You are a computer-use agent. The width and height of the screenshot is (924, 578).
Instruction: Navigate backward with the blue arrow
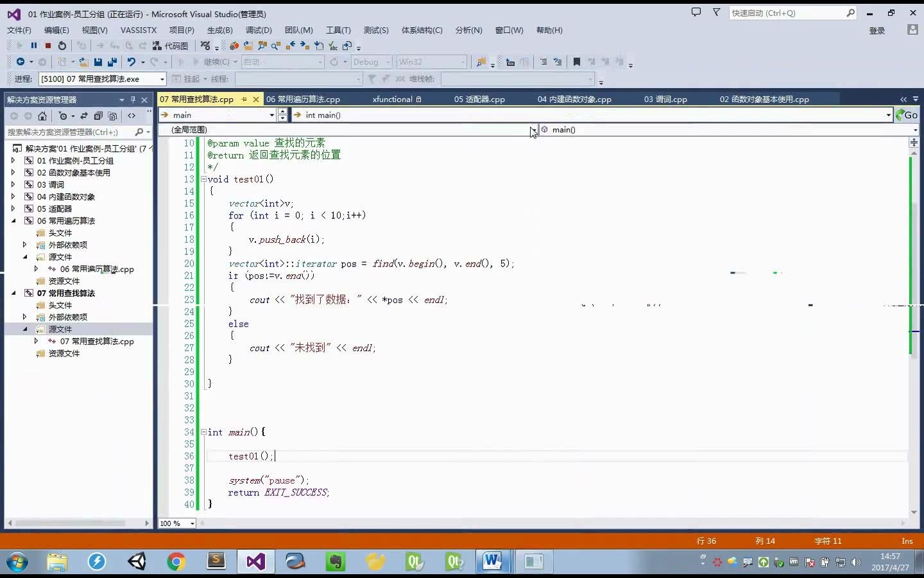pos(21,62)
